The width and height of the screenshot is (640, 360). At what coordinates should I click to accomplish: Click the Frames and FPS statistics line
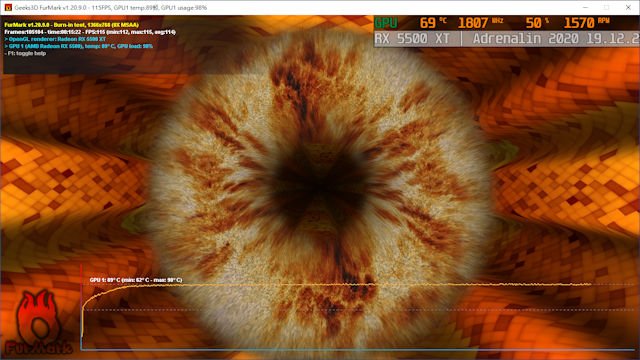click(x=90, y=32)
